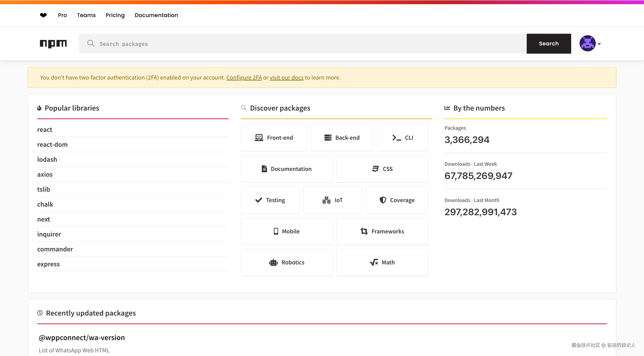644x356 pixels.
Task: Follow the Configure 2FA link
Action: click(244, 77)
